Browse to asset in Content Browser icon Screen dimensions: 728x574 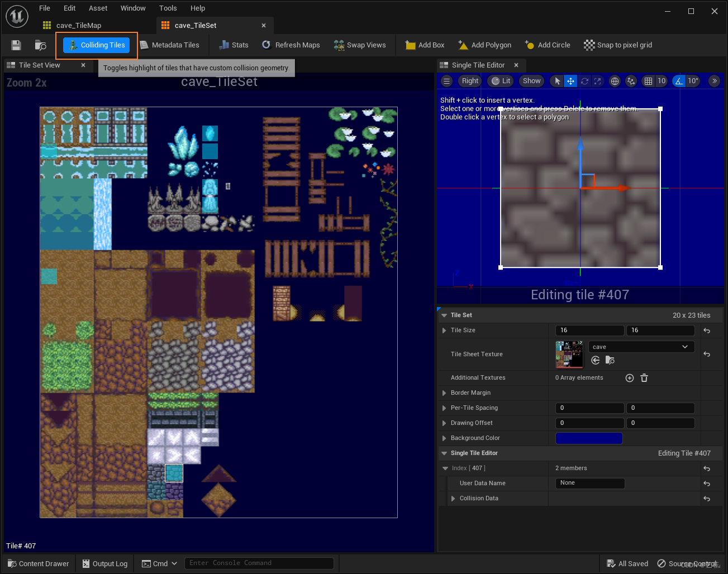pyautogui.click(x=40, y=45)
